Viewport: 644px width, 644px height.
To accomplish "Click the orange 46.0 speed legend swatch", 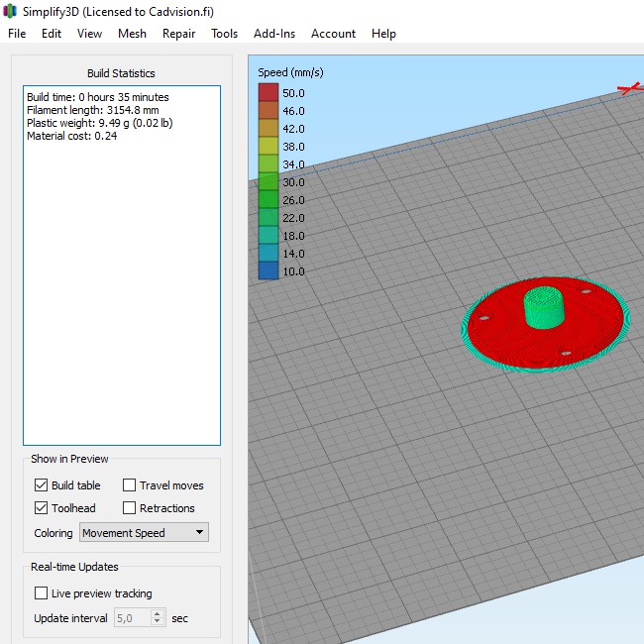I will [268, 111].
